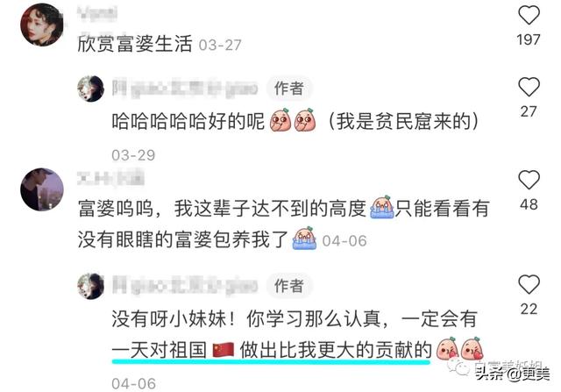
Task: Select the comment text 欣赏富婆生活
Action: pyautogui.click(x=135, y=44)
